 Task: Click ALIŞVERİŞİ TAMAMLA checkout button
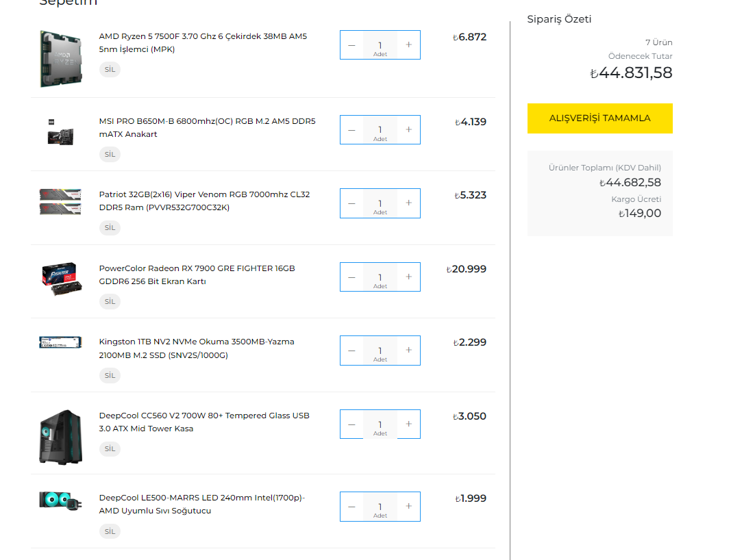(x=599, y=118)
